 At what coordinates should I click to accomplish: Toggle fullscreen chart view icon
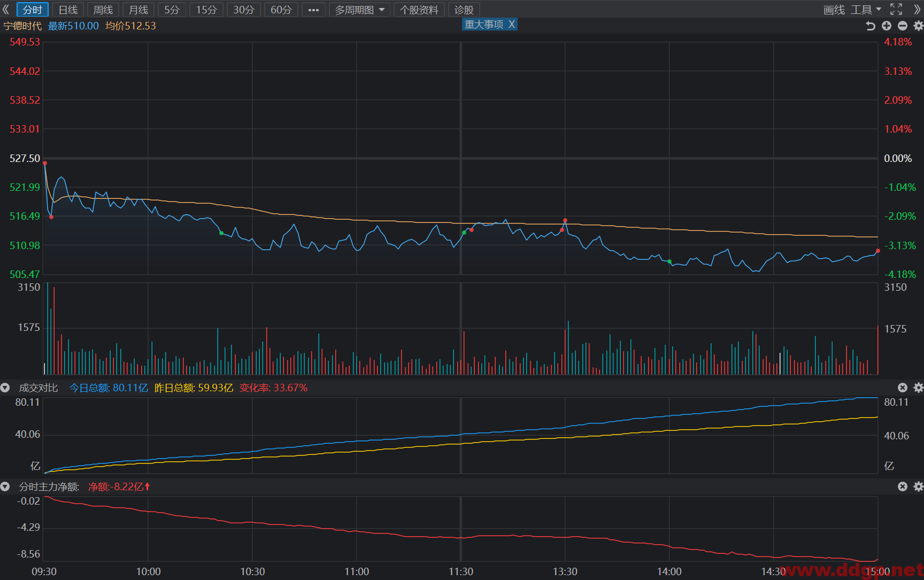coord(896,10)
